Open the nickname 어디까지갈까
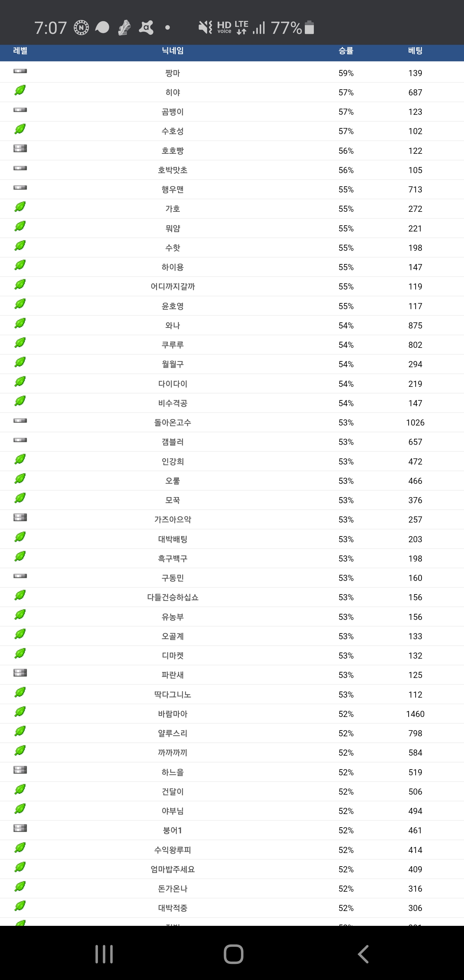 pos(173,287)
